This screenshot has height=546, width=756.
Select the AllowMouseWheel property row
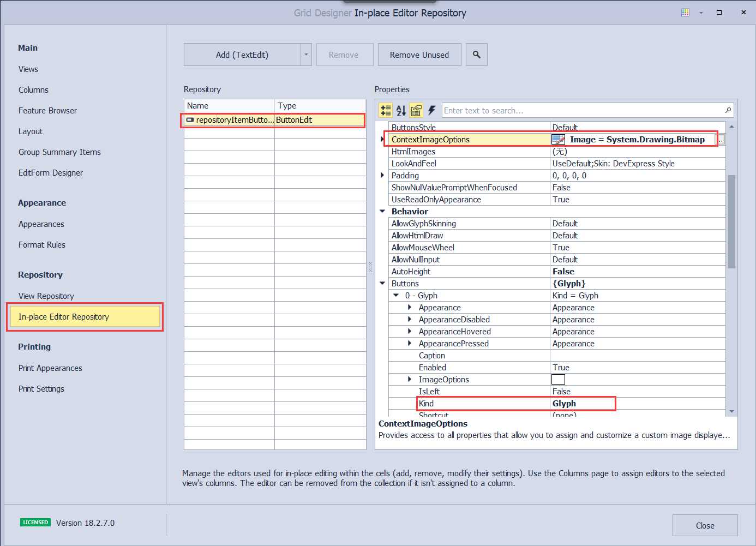[x=557, y=248]
